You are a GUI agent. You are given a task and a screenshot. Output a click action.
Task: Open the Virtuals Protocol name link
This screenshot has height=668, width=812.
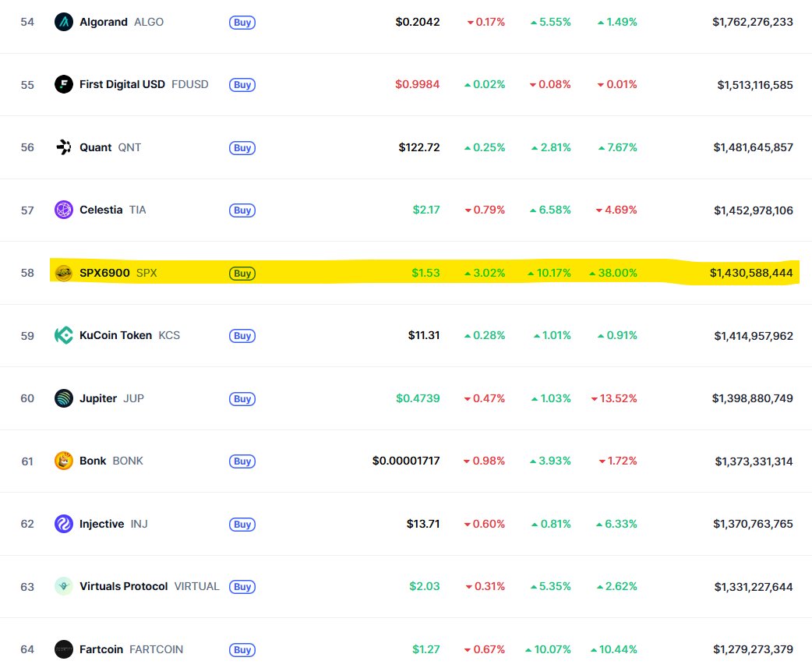(x=123, y=586)
